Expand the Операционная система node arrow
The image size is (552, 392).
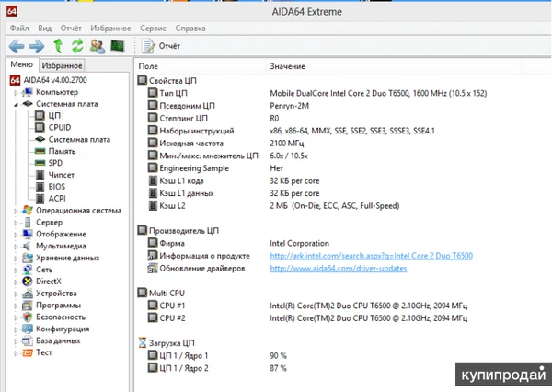pyautogui.click(x=16, y=210)
